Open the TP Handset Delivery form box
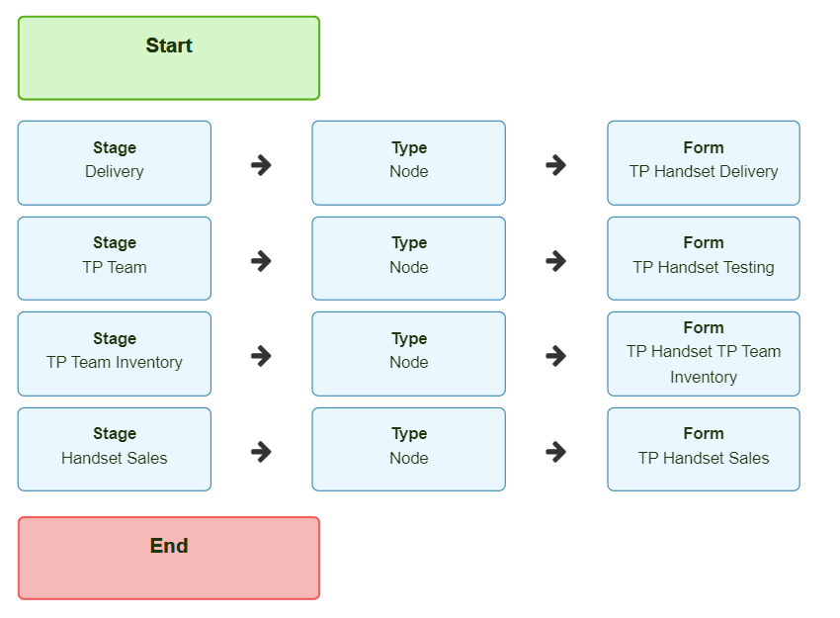Viewport: 840px width, 618px height. (x=704, y=163)
